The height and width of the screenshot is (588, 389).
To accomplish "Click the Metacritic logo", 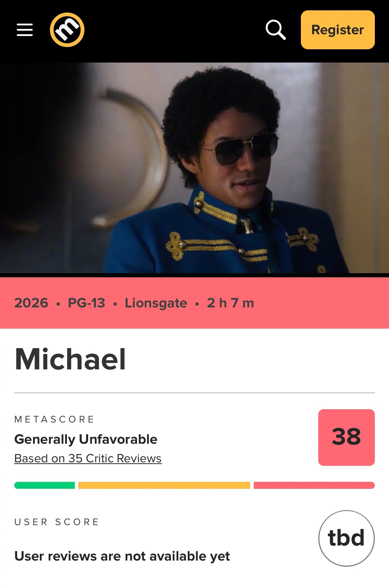I will [67, 30].
